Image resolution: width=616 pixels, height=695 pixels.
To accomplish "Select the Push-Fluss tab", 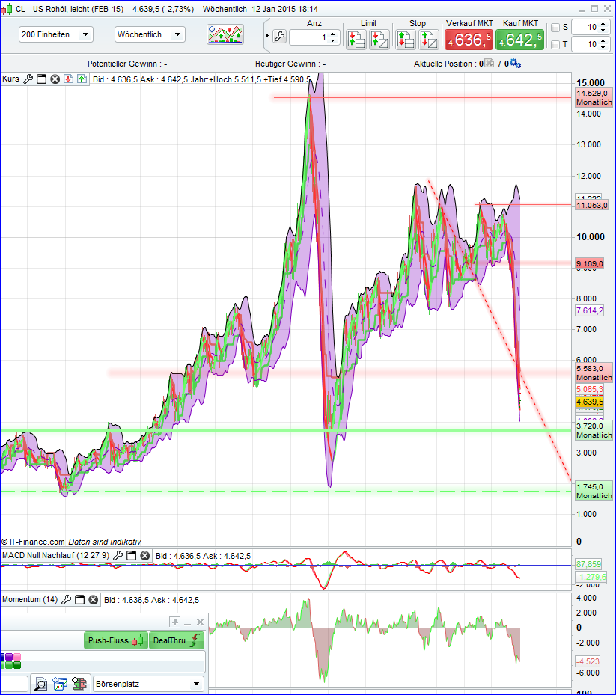I will 116,640.
